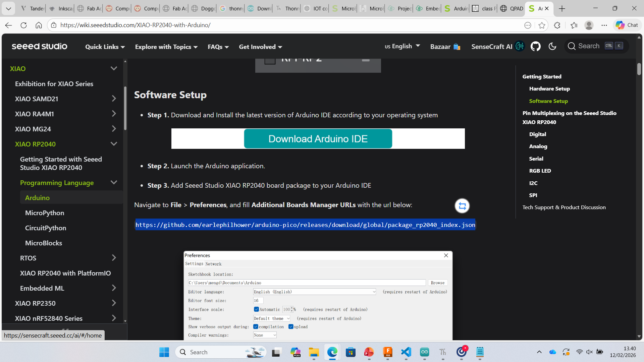Viewport: 644px width, 362px height.
Task: Open the Bazaar shop link
Action: pos(445,47)
